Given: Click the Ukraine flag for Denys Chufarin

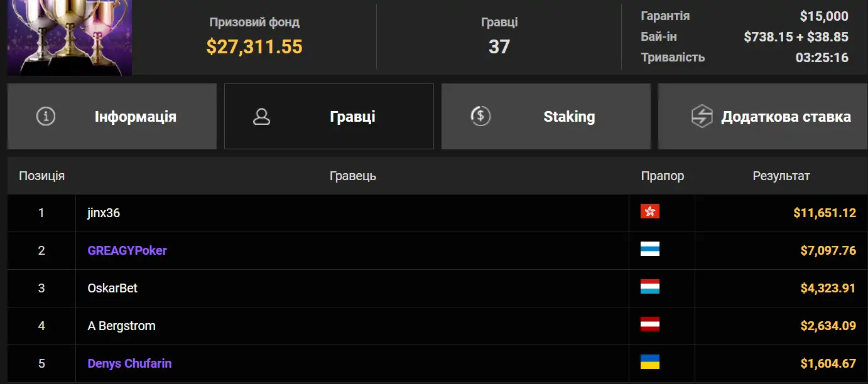Looking at the screenshot, I should click(x=649, y=362).
